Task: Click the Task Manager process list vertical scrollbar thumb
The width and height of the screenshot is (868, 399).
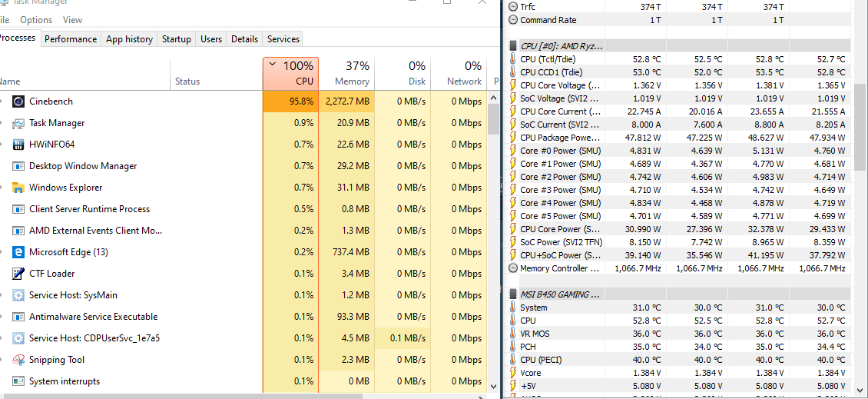Action: point(494,118)
